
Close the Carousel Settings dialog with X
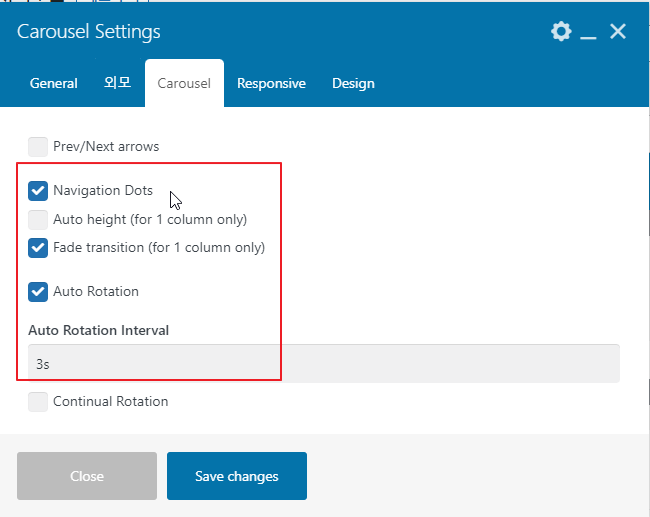click(618, 32)
